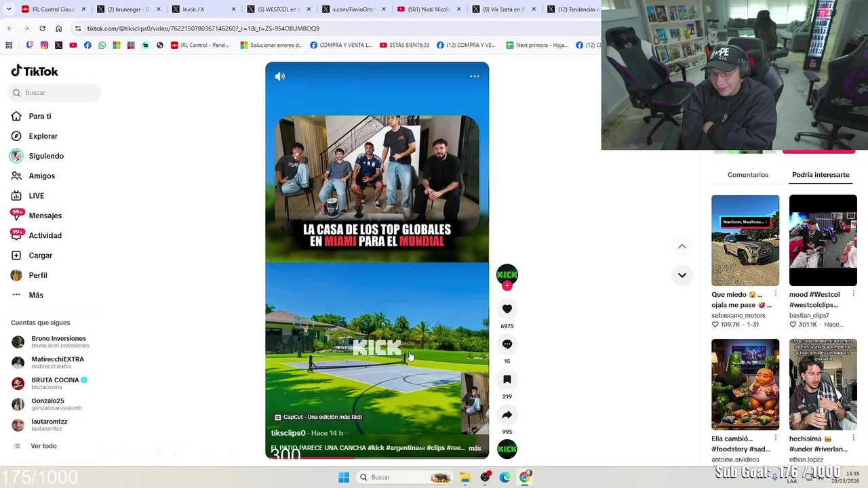Click the browser Back arrow
The image size is (868, 488).
(x=9, y=28)
